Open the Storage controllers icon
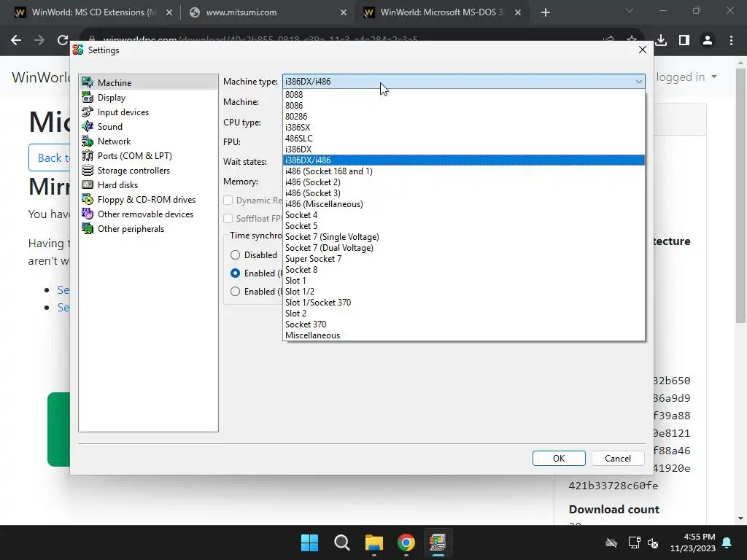Image resolution: width=747 pixels, height=560 pixels. 88,170
